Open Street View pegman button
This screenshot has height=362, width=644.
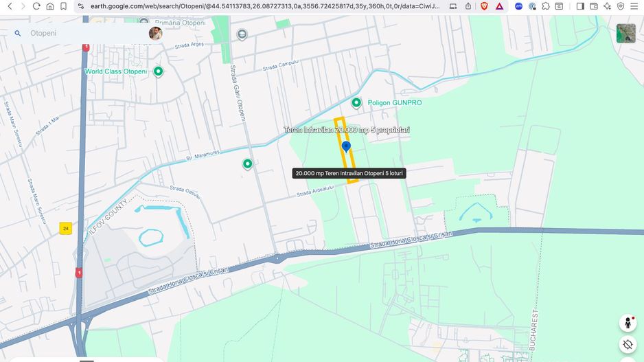point(628,323)
